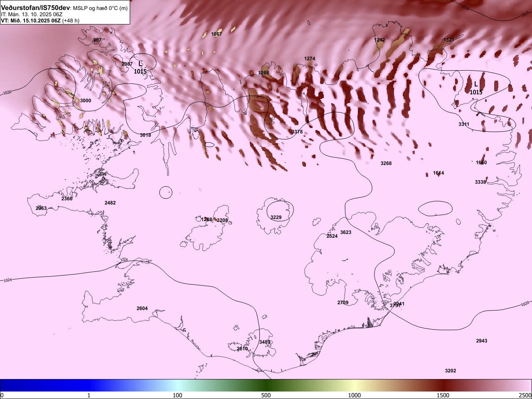Click the height value '1327'

click(x=449, y=40)
